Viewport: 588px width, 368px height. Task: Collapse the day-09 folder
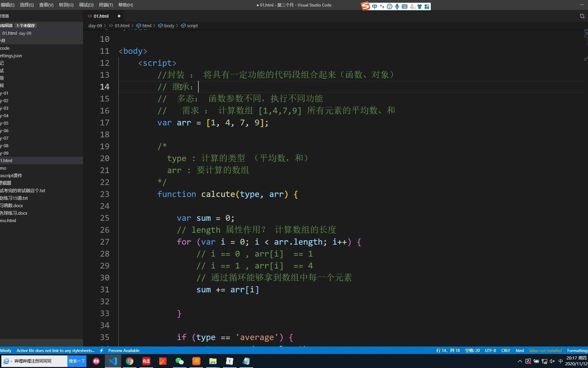42,153
